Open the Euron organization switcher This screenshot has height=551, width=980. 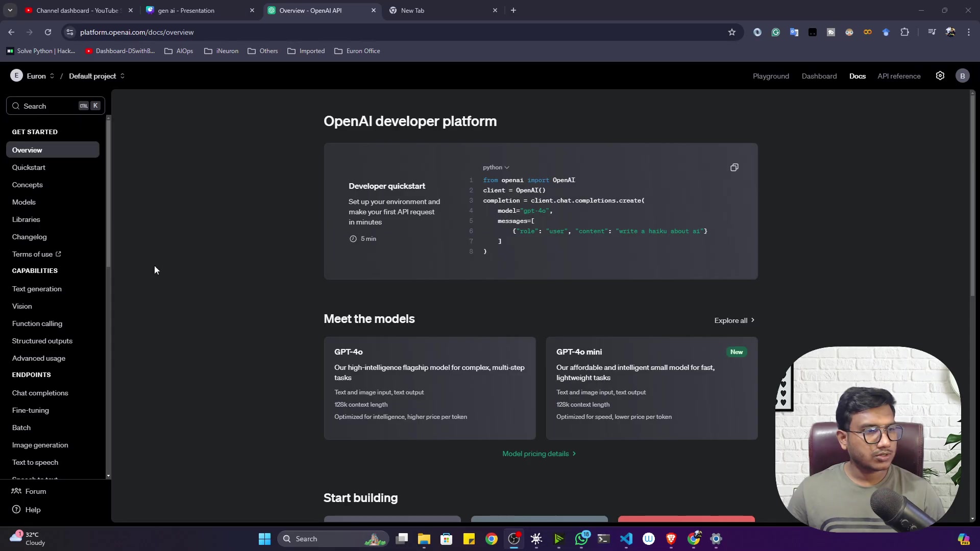pyautogui.click(x=40, y=76)
